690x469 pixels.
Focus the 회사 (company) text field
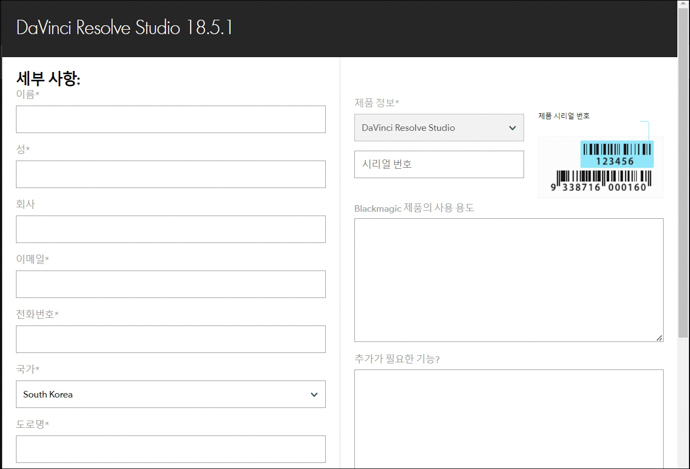[x=171, y=229]
